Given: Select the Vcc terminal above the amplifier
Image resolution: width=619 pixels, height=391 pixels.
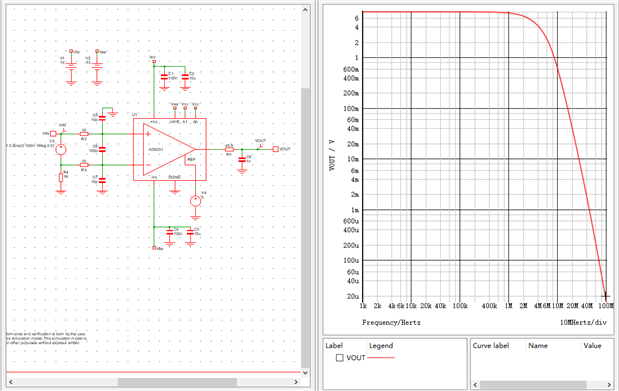Looking at the screenshot, I should [154, 62].
